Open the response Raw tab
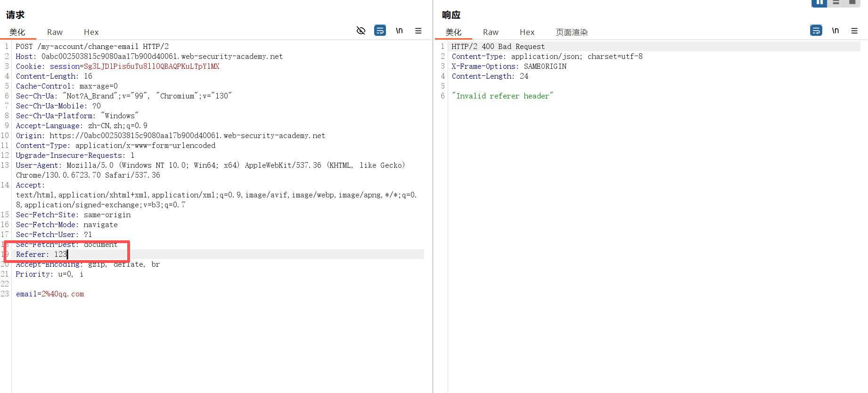The width and height of the screenshot is (868, 393). (x=491, y=32)
